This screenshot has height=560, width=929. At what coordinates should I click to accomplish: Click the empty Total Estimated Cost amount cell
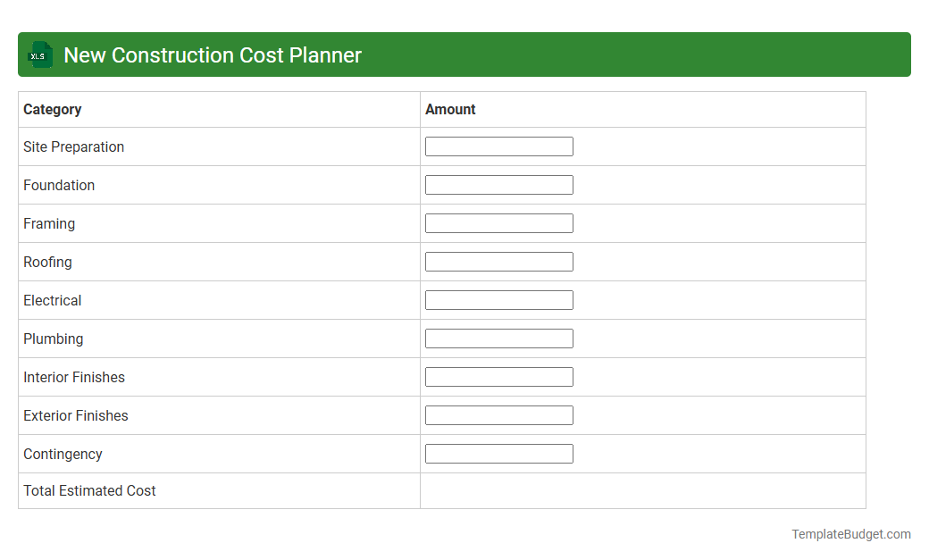pos(642,490)
